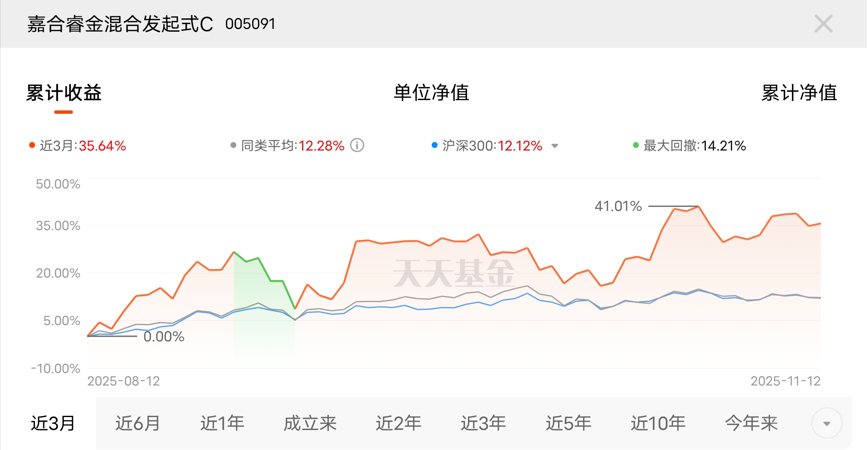This screenshot has height=450, width=868.
Task: Select the 近3年 time range
Action: click(x=483, y=423)
